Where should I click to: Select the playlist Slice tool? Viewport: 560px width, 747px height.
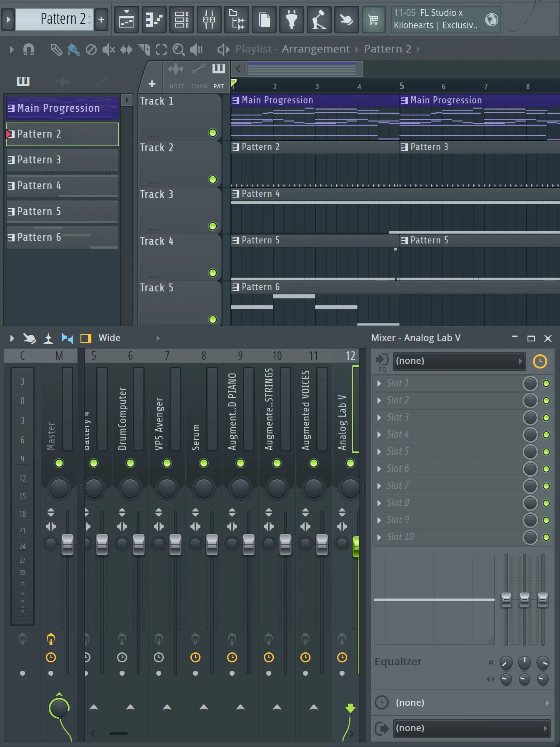click(x=144, y=50)
